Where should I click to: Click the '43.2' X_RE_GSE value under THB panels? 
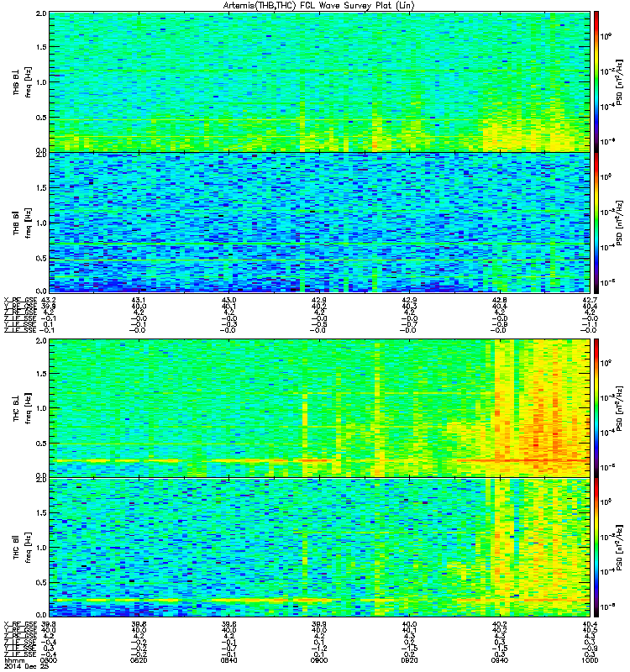click(48, 300)
